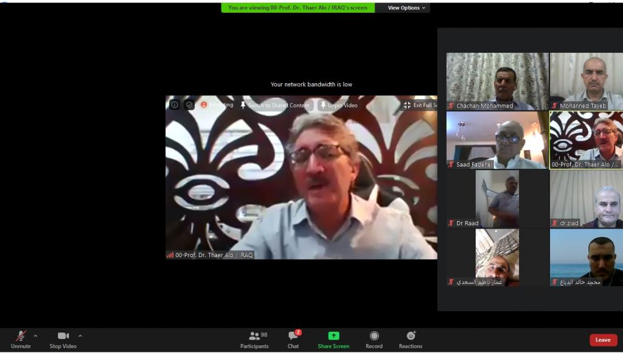Switch to Shared Content
The height and width of the screenshot is (364, 623).
click(x=275, y=105)
